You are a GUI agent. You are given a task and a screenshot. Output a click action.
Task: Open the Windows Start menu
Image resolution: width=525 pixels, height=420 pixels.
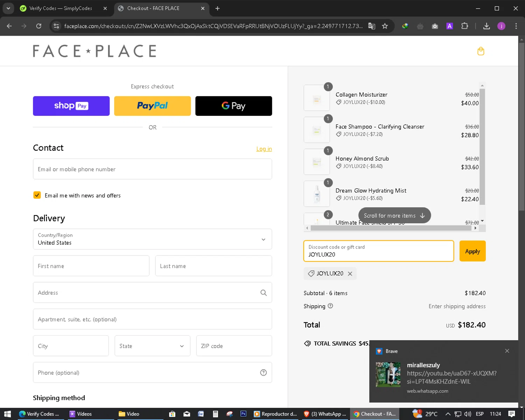tap(7, 414)
